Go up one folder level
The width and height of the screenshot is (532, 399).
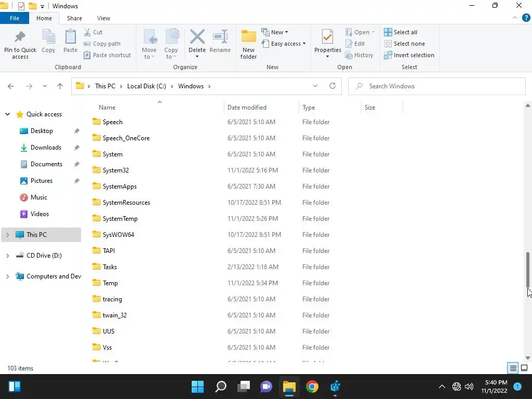[60, 86]
